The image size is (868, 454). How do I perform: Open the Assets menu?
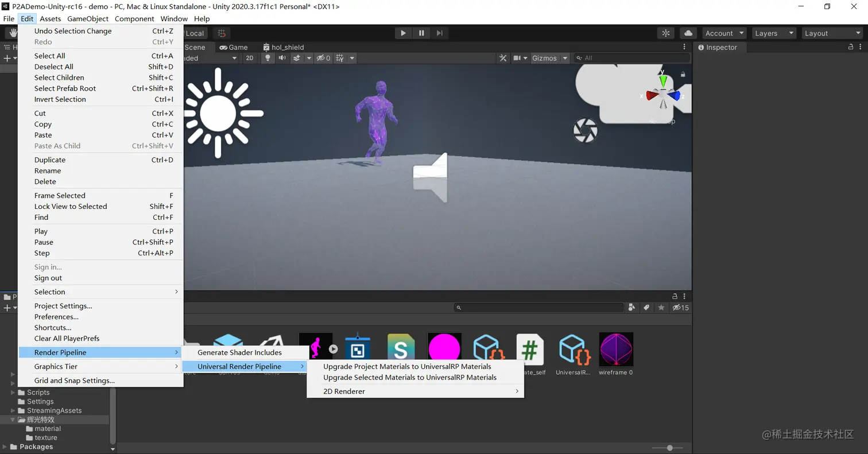point(51,18)
